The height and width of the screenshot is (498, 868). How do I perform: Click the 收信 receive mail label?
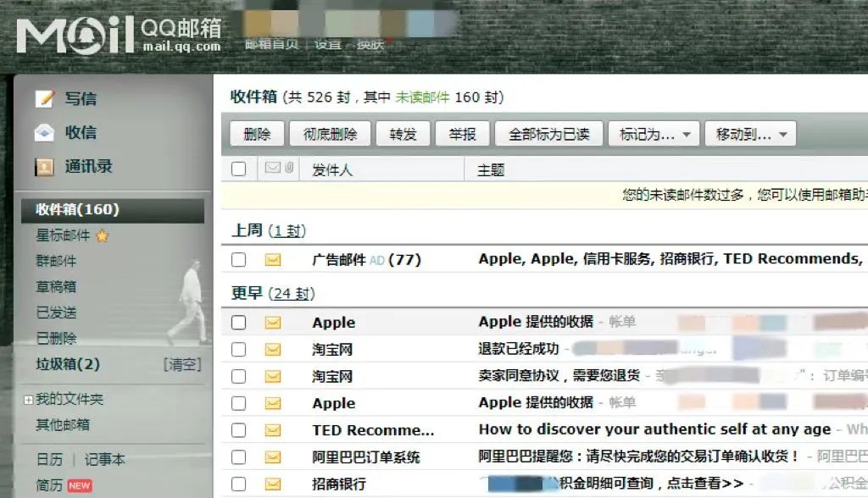pyautogui.click(x=81, y=133)
